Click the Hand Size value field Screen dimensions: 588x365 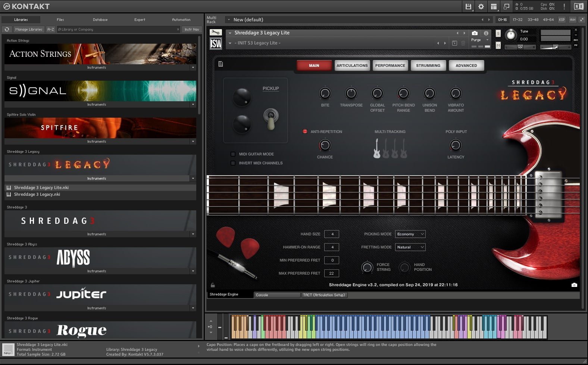332,234
